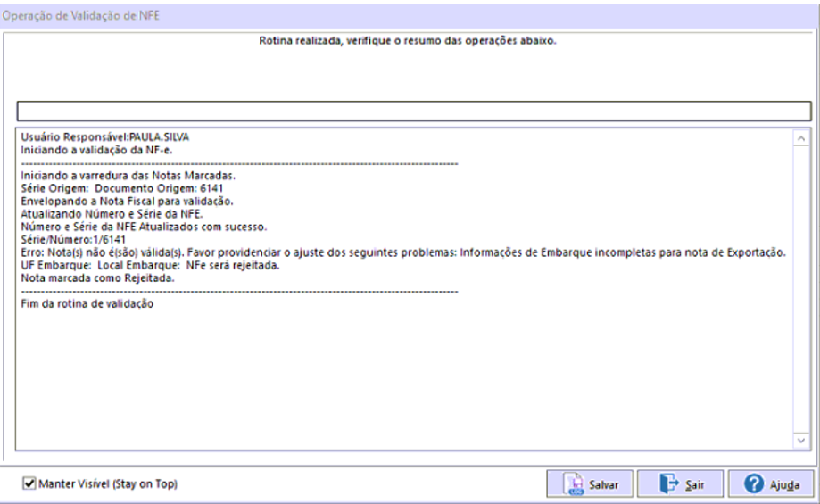This screenshot has height=504, width=820.
Task: Click the 'Usuário Responsável:PAULA.SILVA' line
Action: click(105, 137)
